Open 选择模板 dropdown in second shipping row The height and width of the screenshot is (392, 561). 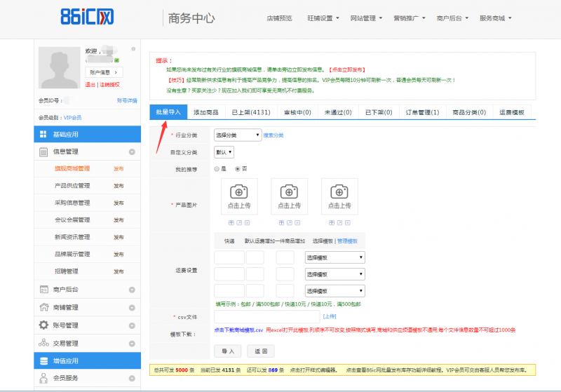(x=335, y=274)
